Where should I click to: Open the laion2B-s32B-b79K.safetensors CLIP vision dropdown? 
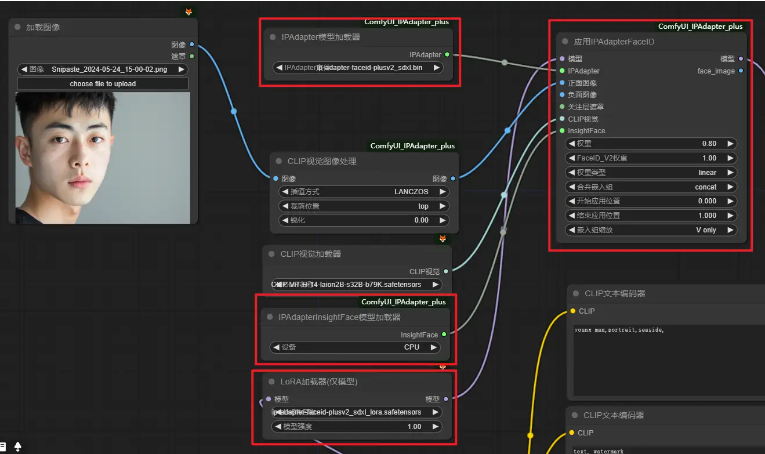coord(356,284)
